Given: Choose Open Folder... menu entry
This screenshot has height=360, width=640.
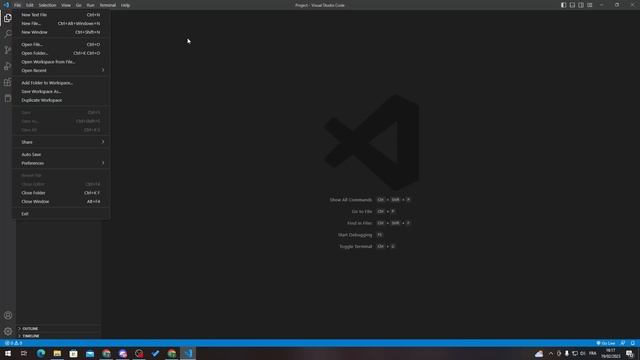Looking at the screenshot, I should coord(61,53).
